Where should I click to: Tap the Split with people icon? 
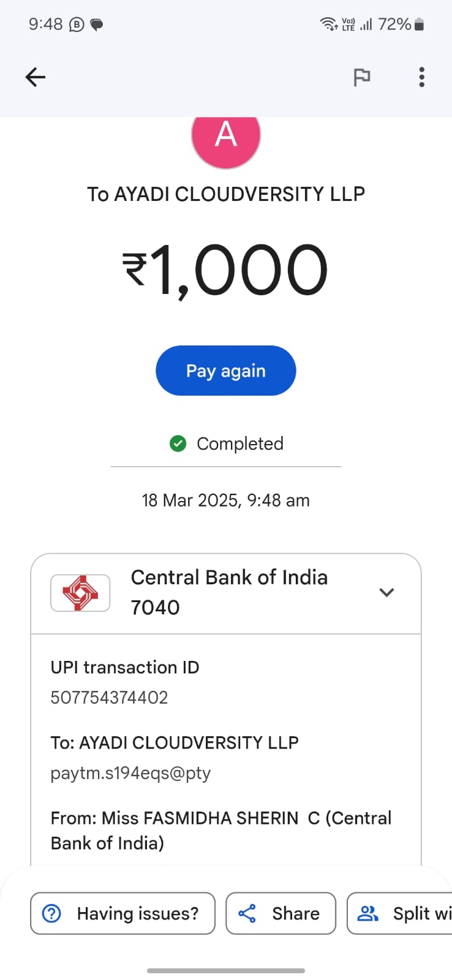(x=367, y=913)
